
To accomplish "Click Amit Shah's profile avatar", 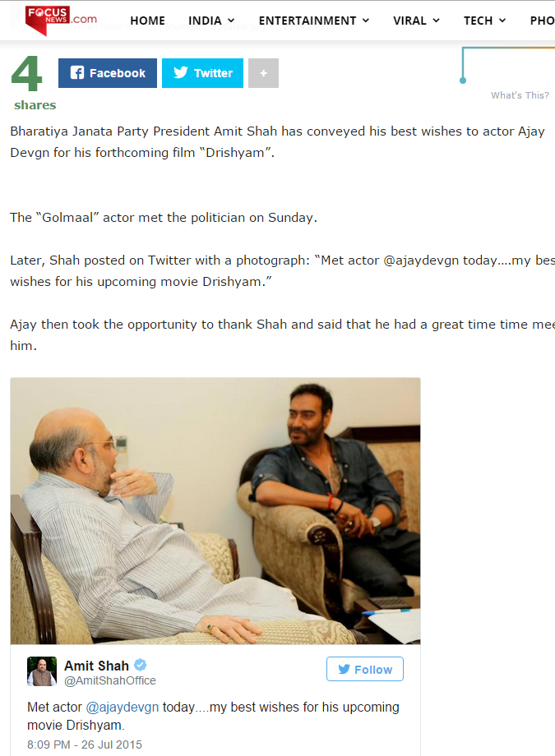I will (x=42, y=671).
